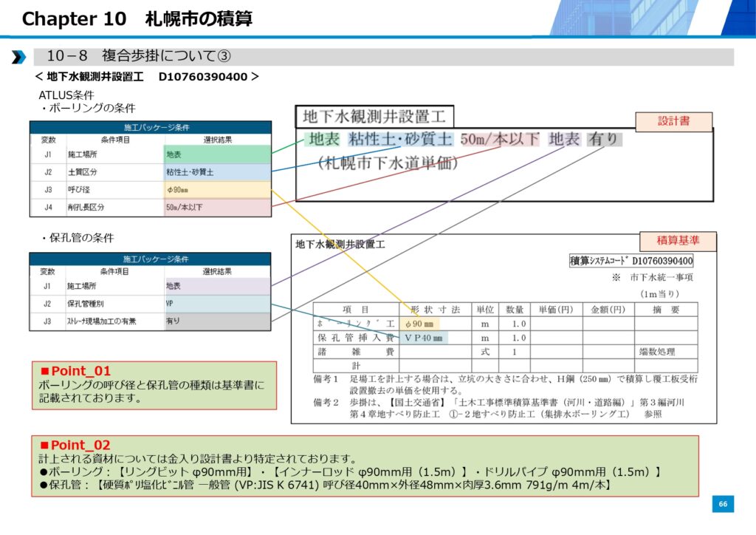Click the highlighted VP40mm cell in the estimation table
The width and height of the screenshot is (756, 535).
point(423,338)
